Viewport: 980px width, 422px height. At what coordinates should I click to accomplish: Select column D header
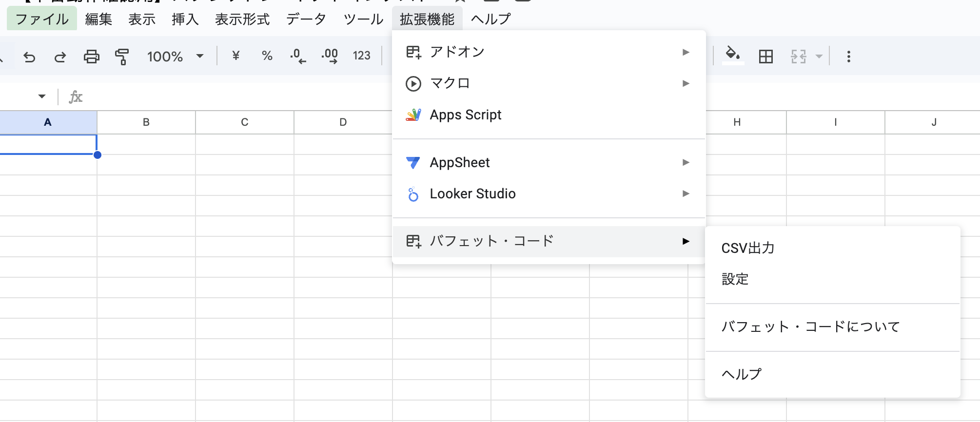pos(343,122)
